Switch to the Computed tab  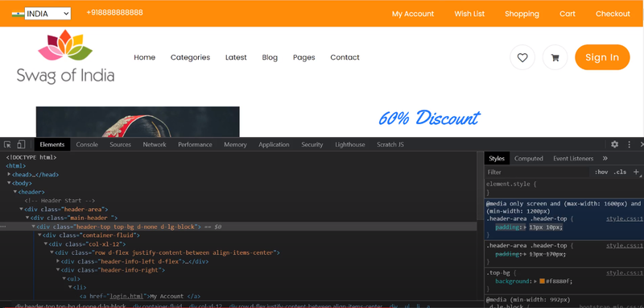tap(529, 158)
